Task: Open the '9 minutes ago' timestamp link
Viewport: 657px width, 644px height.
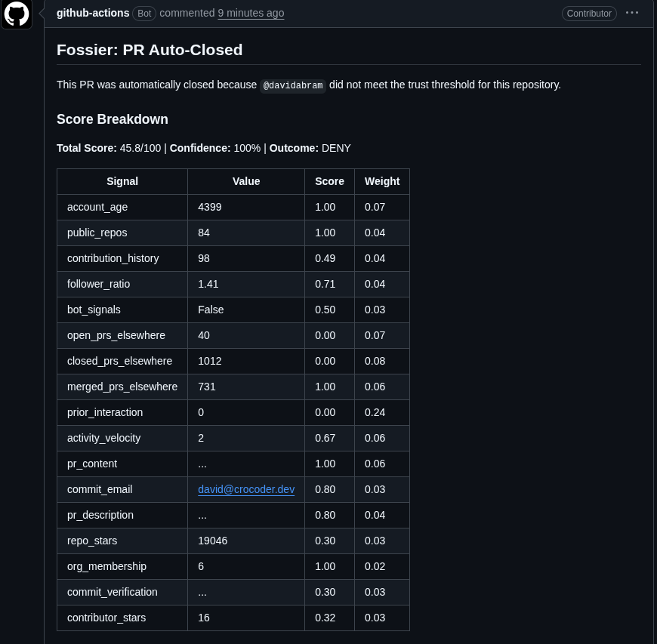Action: click(x=251, y=13)
